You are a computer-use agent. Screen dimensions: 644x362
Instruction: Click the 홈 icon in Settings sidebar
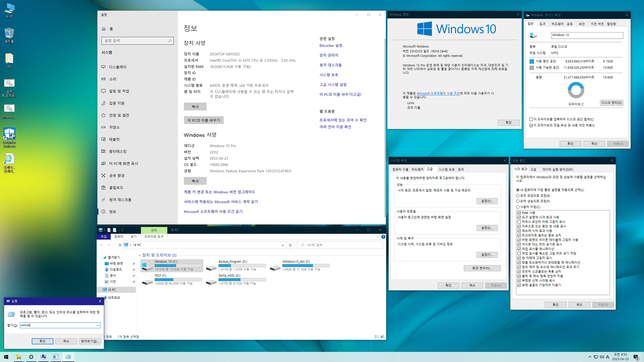point(104,29)
